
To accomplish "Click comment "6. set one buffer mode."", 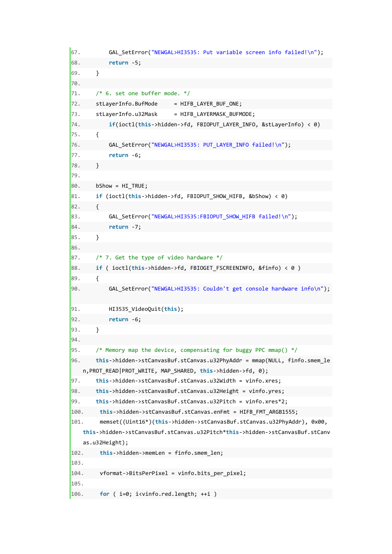I will [143, 93].
